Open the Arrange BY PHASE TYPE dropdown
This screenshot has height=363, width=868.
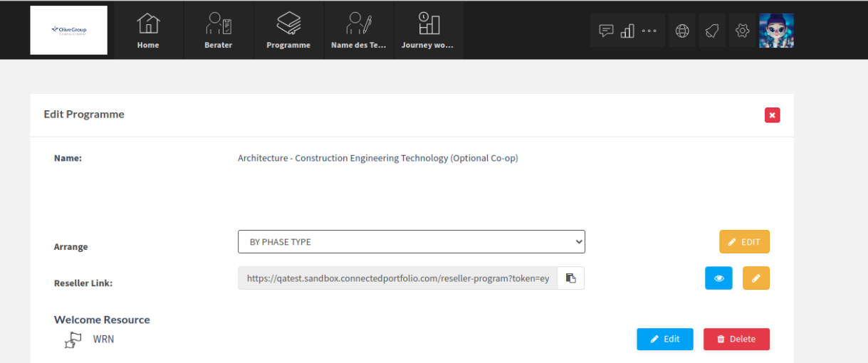[x=412, y=242]
